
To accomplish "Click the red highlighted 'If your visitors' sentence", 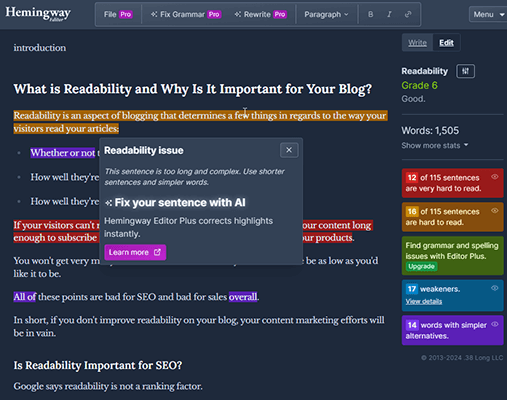I will [56, 231].
